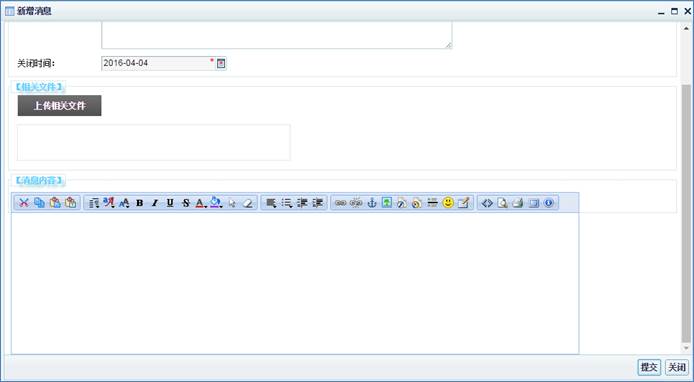Open the font color picker

(201, 203)
